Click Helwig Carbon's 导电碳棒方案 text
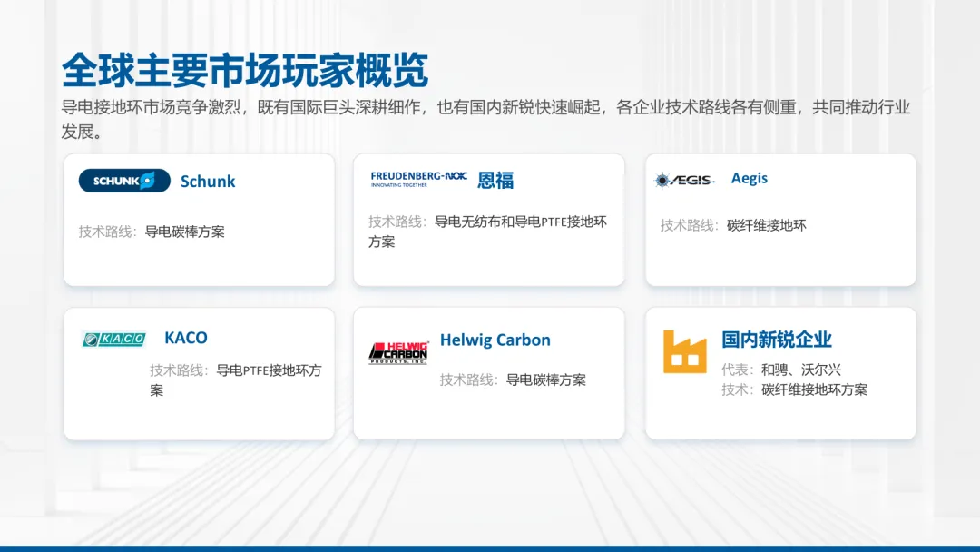This screenshot has width=980, height=552. 545,380
